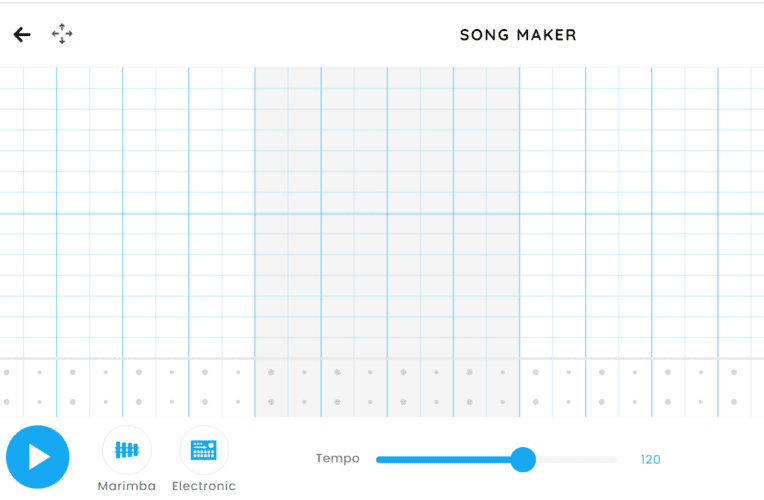The height and width of the screenshot is (500, 764).
Task: Click the four-arrow move icon
Action: [62, 34]
